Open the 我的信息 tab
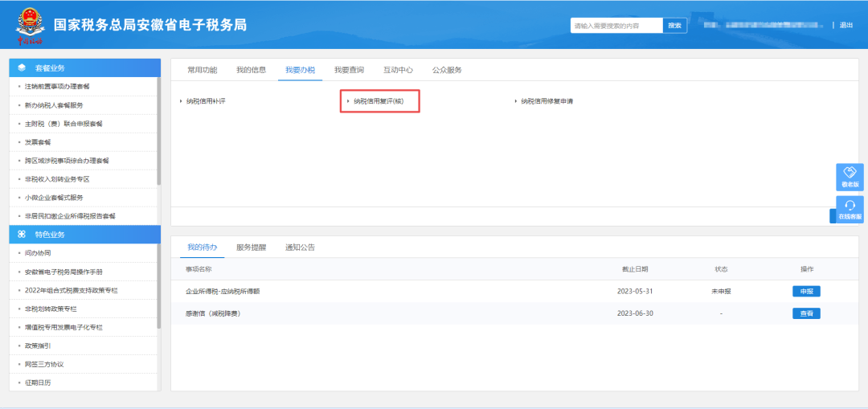This screenshot has height=409, width=868. click(x=251, y=70)
